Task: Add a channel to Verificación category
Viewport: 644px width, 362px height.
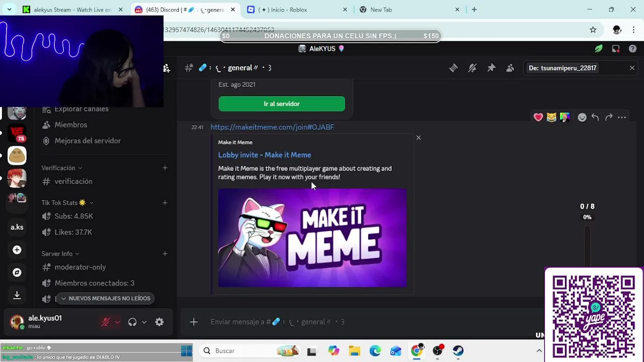Action: pyautogui.click(x=165, y=168)
